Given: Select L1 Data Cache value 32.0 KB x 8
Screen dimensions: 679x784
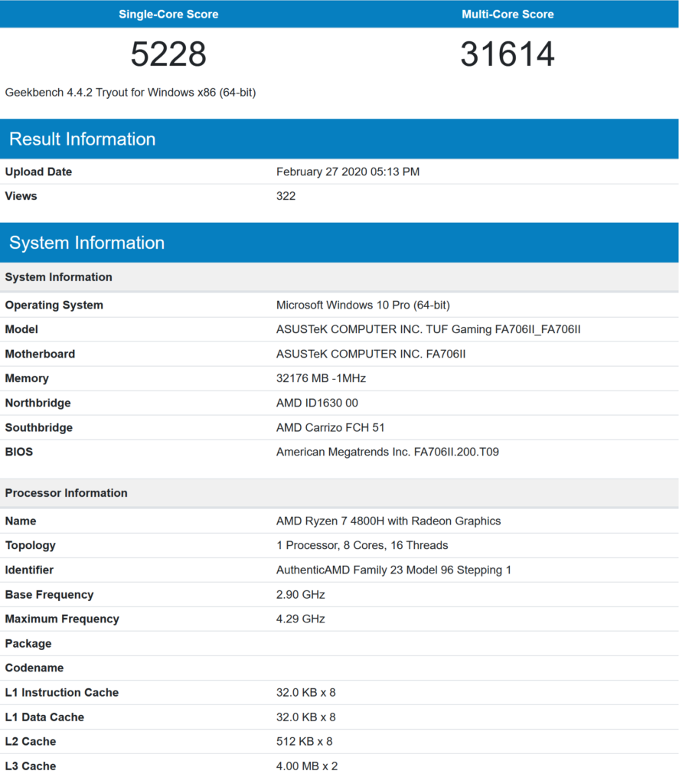Looking at the screenshot, I should (x=306, y=717).
